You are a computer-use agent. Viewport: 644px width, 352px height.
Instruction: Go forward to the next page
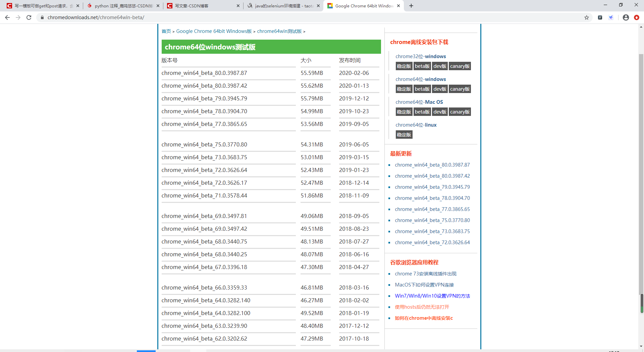18,17
